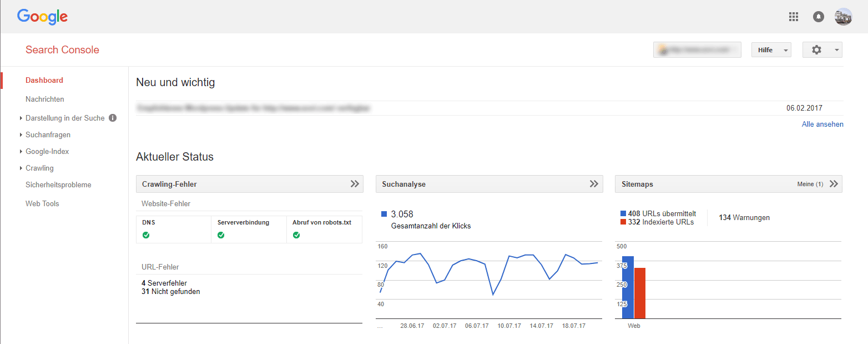Expand Darstellung in der Suche
The width and height of the screenshot is (868, 344).
[65, 118]
